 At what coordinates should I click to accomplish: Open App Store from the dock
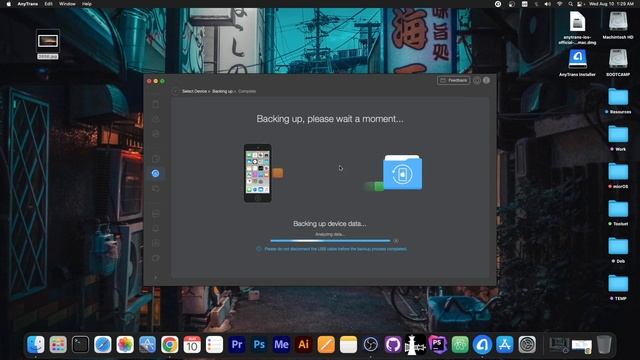[504, 344]
